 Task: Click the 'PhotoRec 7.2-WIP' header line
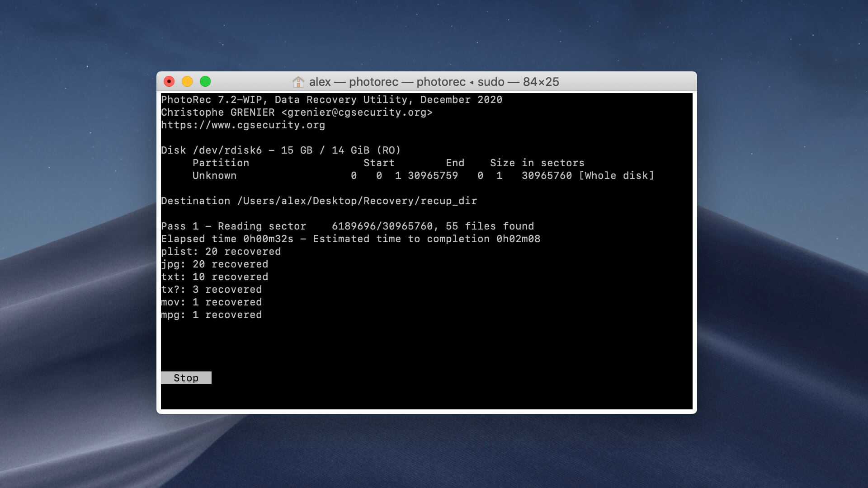tap(331, 100)
